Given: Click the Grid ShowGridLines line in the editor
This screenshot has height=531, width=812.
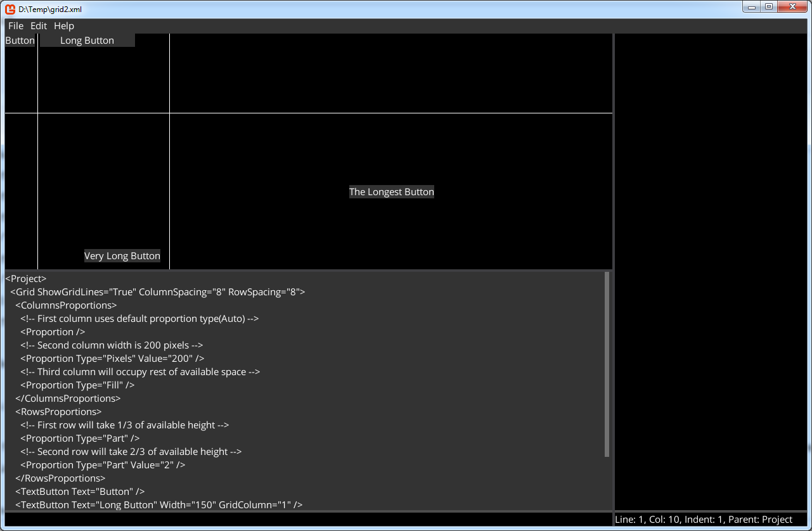Looking at the screenshot, I should click(x=158, y=292).
